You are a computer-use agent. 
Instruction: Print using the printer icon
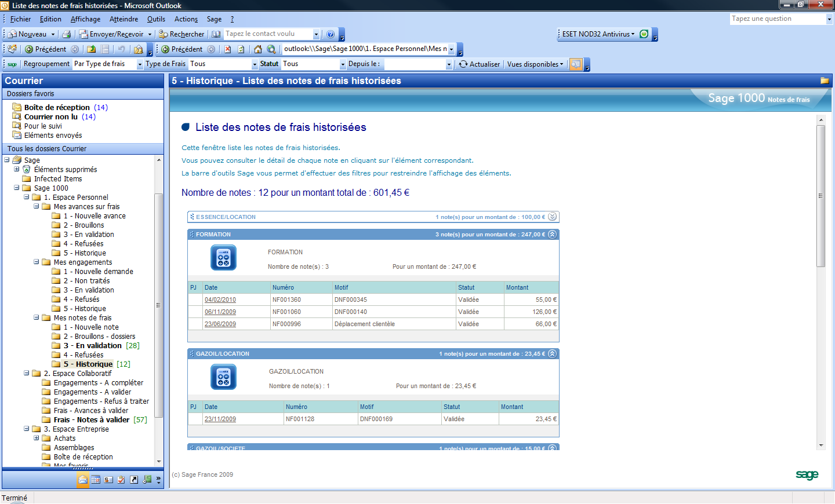(67, 34)
